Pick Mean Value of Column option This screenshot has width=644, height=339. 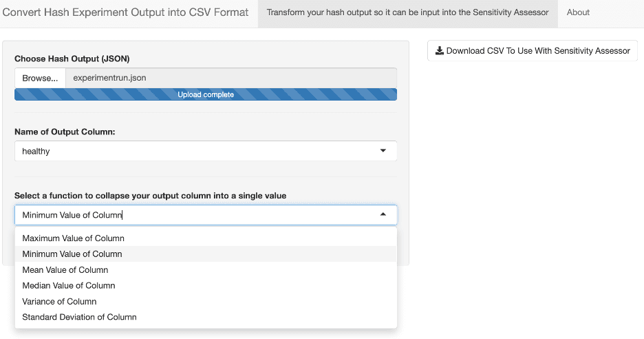pos(65,270)
